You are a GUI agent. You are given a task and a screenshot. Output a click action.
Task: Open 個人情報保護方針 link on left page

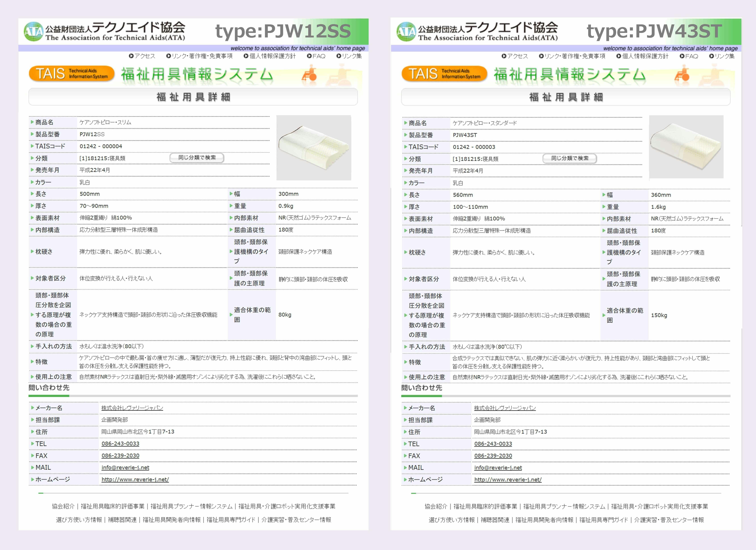[272, 56]
